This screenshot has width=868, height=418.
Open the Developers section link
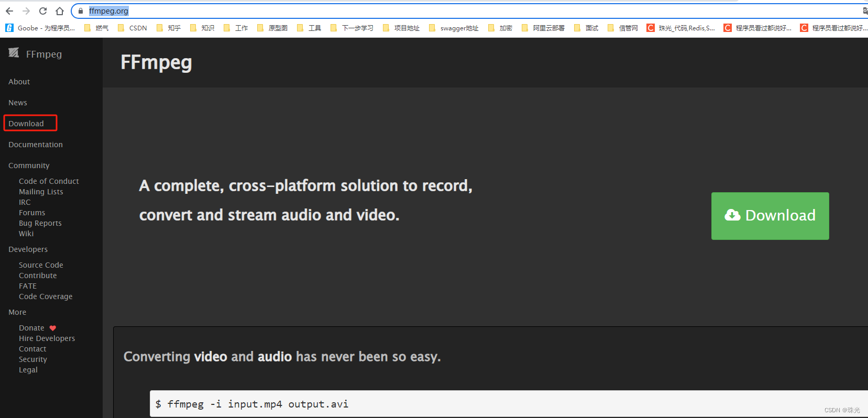tap(28, 249)
